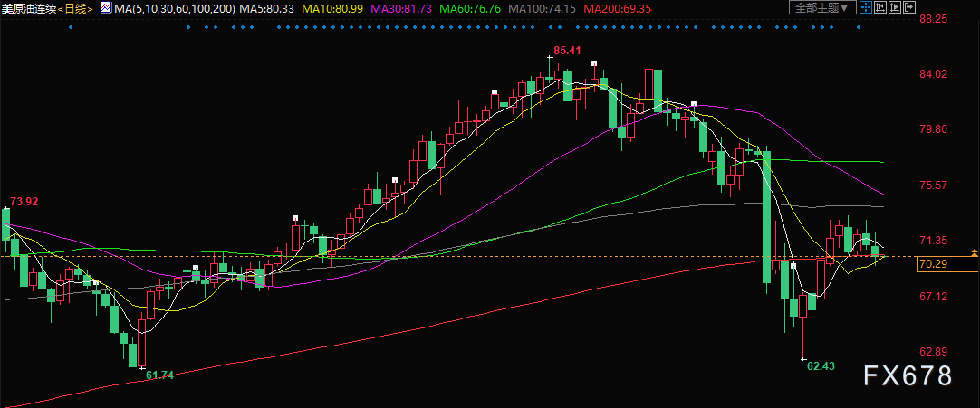Screen dimensions: 980x408
Task: Open the MA indicator chart icon
Action: coord(107,8)
